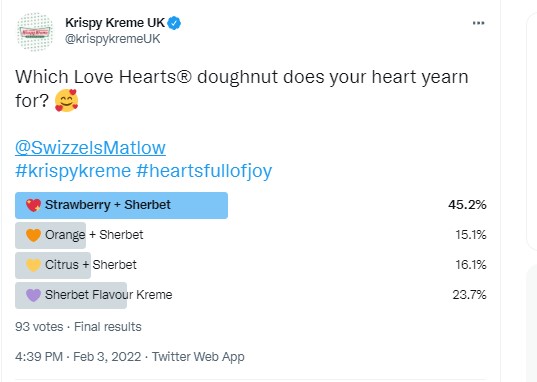Open the three-dot more options menu
The image size is (537, 382).
click(x=478, y=23)
